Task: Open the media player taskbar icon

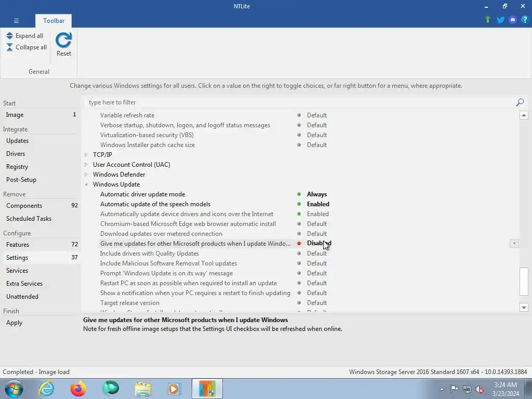Action: coord(175,389)
